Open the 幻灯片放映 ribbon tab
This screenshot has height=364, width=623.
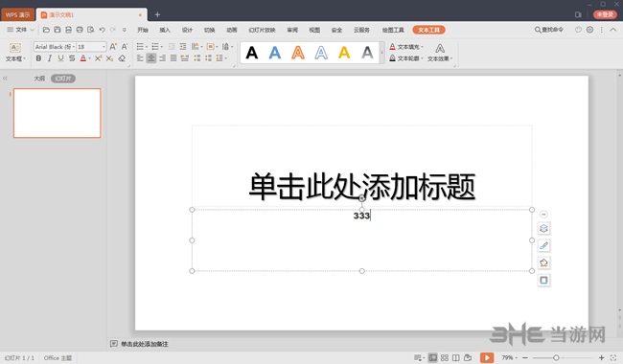click(262, 30)
